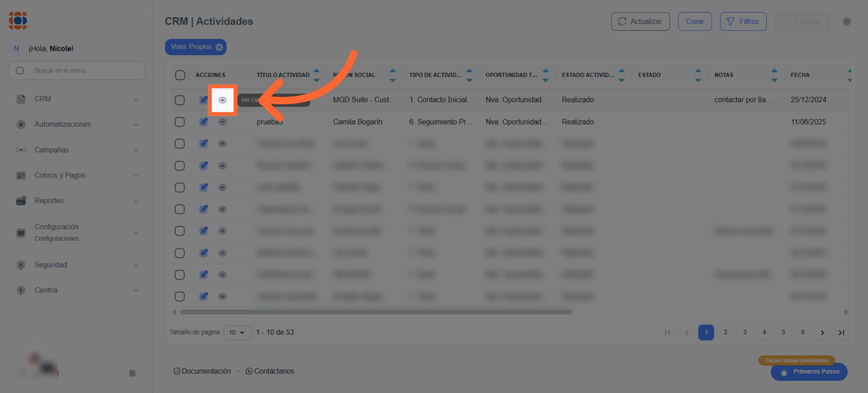Viewport: 868px width, 393px height.
Task: Go to next page arrow
Action: 822,333
